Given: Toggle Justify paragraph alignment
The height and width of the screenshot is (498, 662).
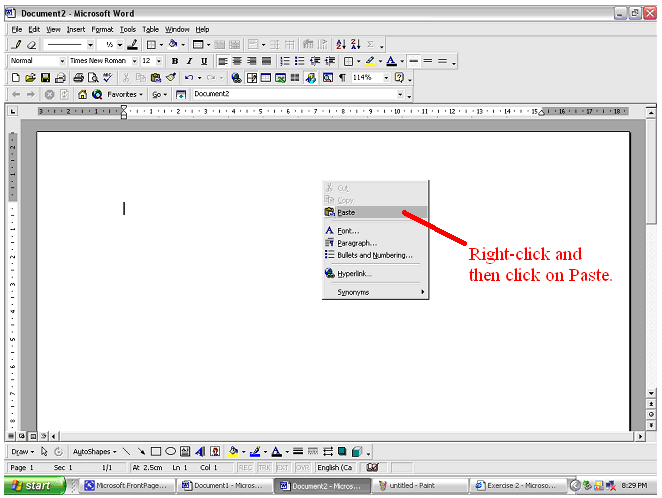Looking at the screenshot, I should (266, 61).
